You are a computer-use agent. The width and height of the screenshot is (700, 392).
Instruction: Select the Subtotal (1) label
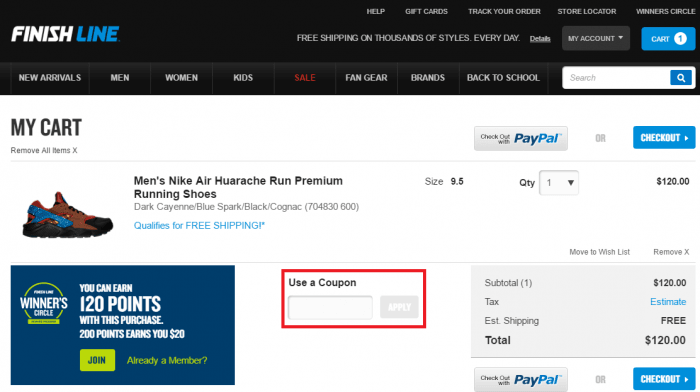tap(508, 283)
